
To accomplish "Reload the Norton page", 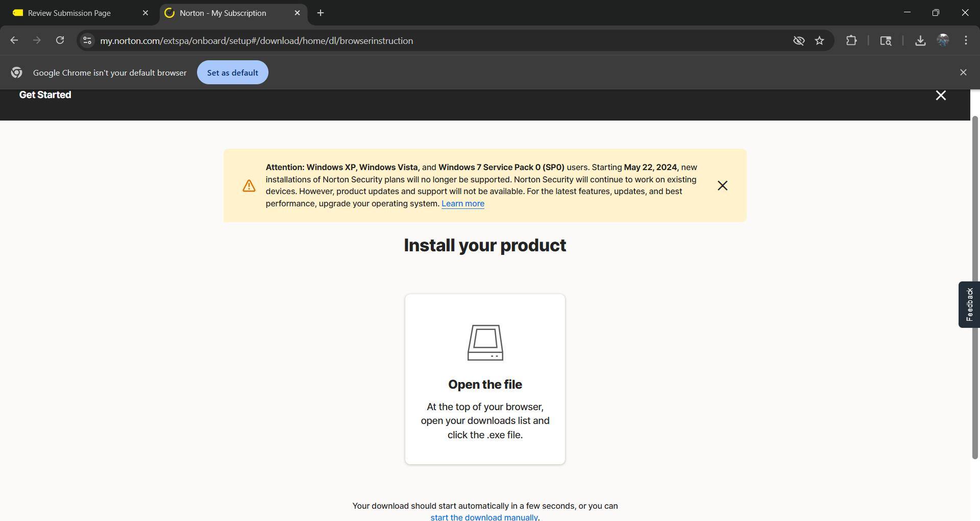I will tap(60, 40).
